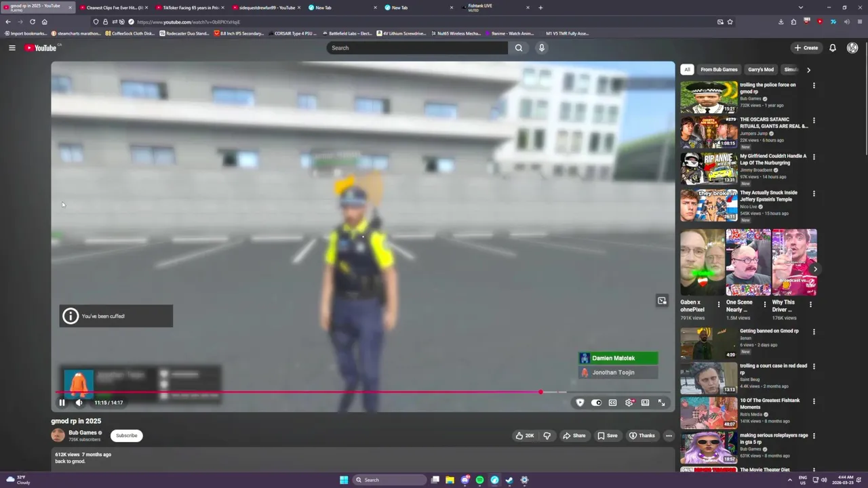Open the YouTube guide hamburger menu
The width and height of the screenshot is (868, 488).
(x=12, y=47)
